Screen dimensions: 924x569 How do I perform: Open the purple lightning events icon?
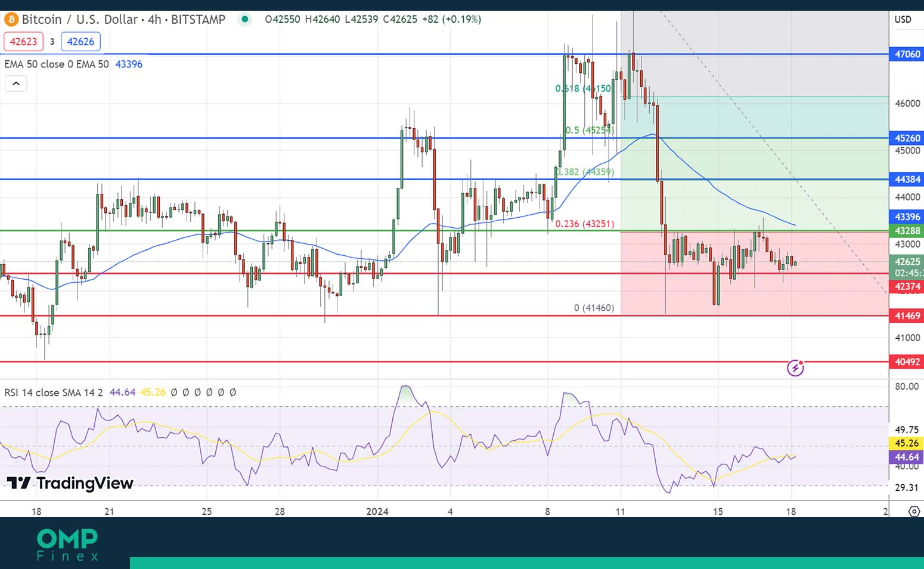point(795,368)
